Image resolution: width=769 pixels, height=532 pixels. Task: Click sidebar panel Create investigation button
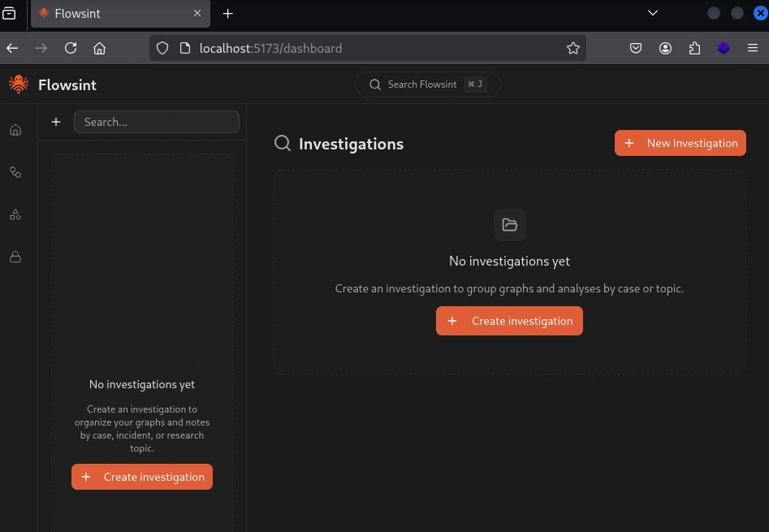[142, 477]
